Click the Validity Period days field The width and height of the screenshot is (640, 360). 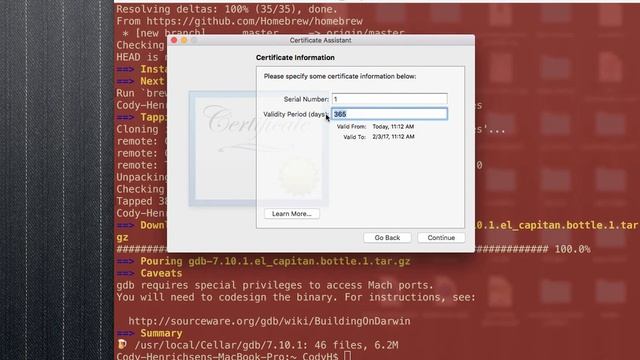click(389, 114)
